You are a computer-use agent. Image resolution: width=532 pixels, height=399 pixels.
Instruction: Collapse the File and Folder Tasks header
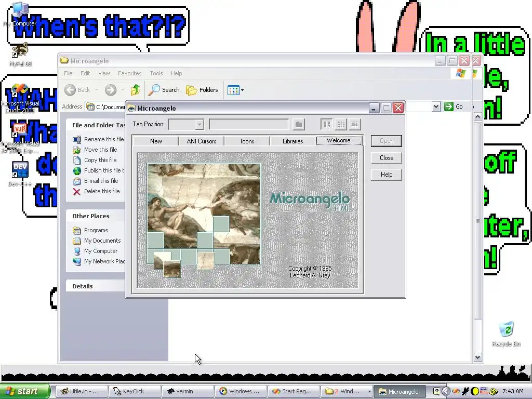tap(96, 125)
